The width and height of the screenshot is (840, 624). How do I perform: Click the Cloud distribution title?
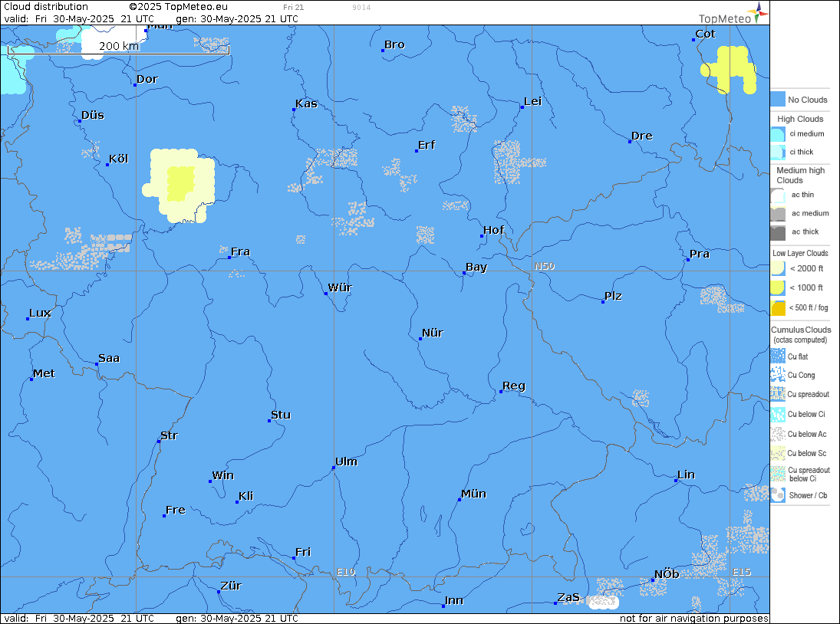tap(46, 7)
